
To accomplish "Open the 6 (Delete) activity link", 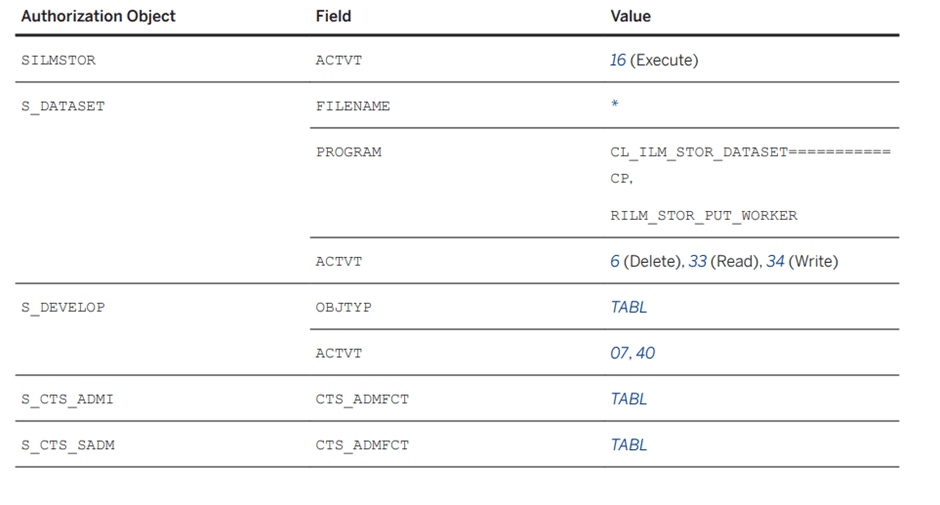I will point(615,261).
